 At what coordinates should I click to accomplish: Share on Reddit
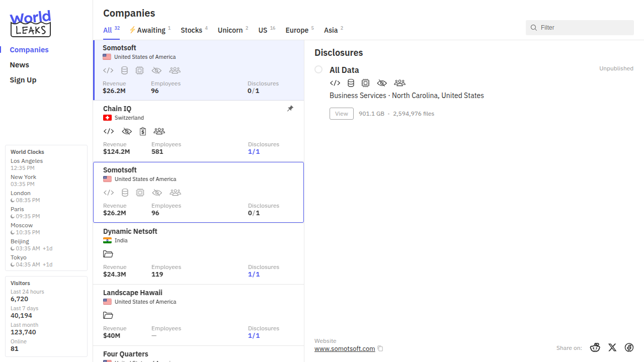(x=595, y=347)
